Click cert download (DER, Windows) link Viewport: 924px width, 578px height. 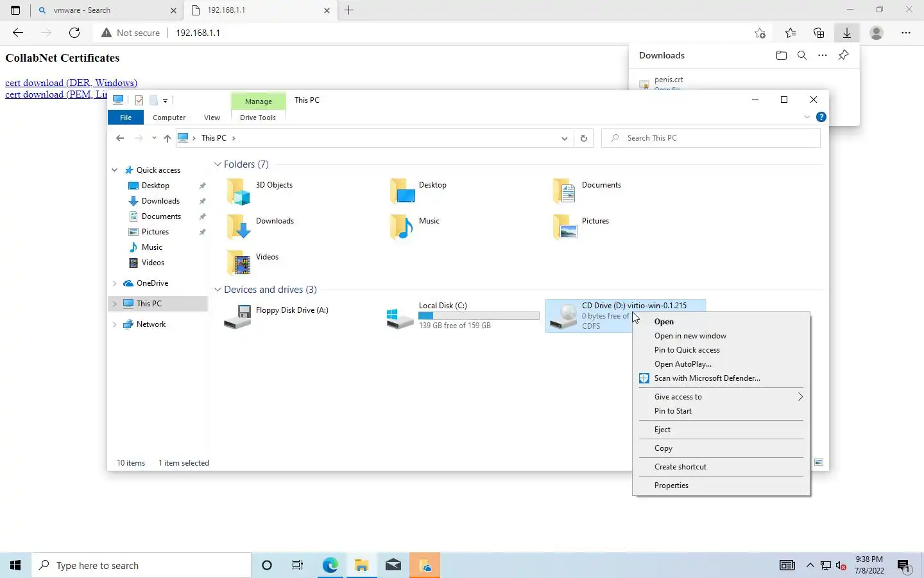click(x=71, y=83)
